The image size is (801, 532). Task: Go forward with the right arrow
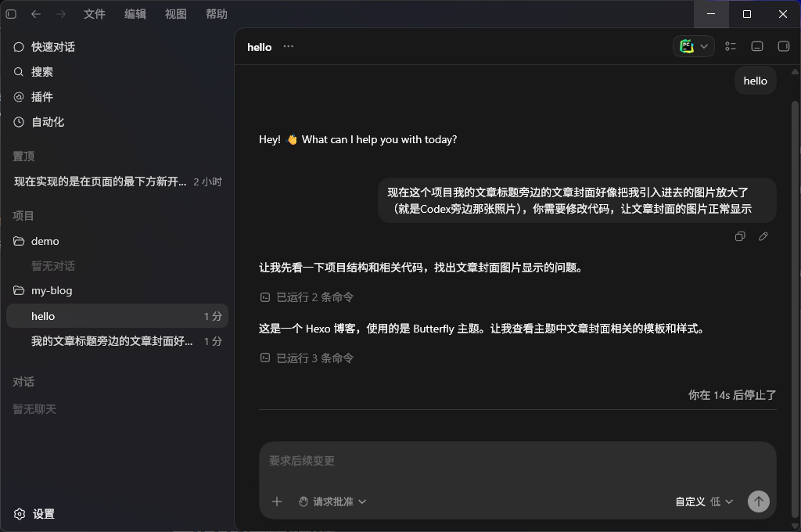coord(61,14)
